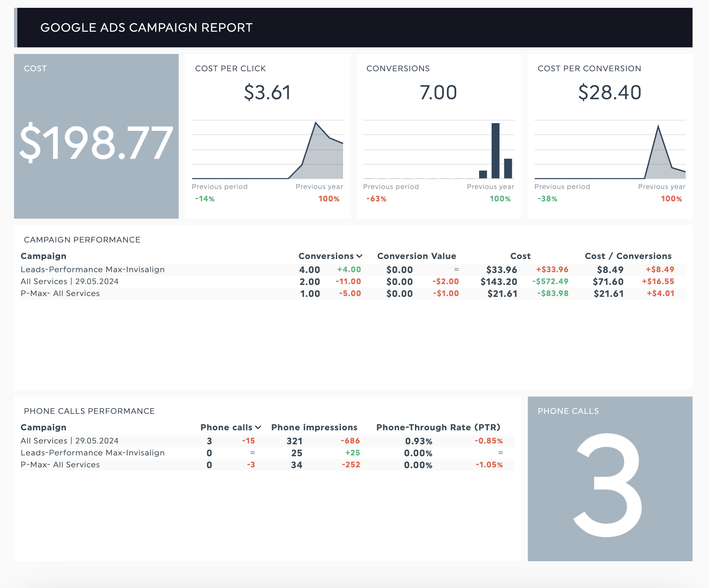Screen dimensions: 709x588
Task: Click the Phone impressions column header
Action: click(314, 427)
